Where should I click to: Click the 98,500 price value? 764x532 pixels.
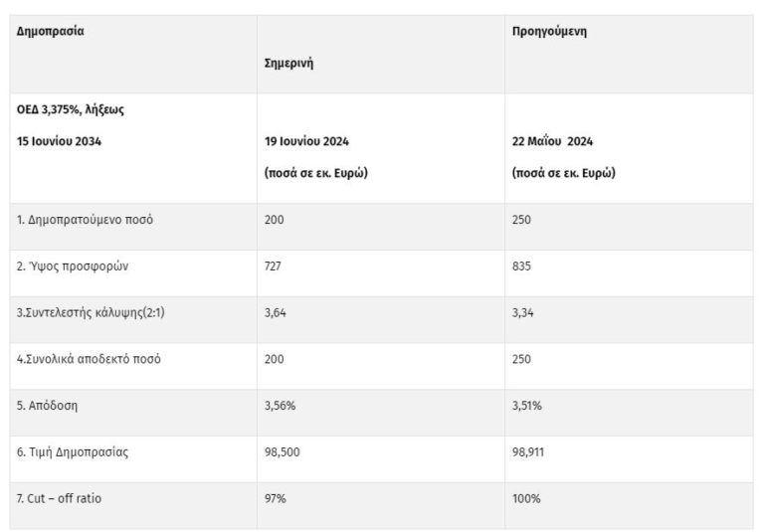point(281,452)
